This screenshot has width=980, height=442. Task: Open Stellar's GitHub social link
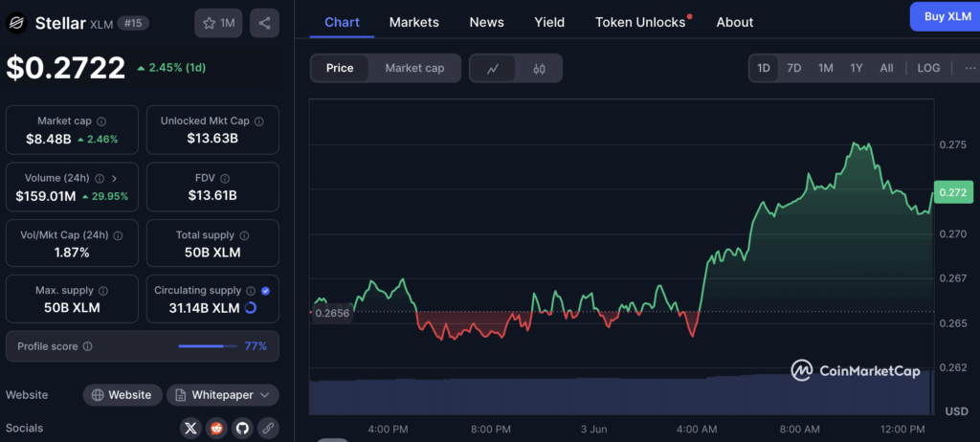(242, 429)
